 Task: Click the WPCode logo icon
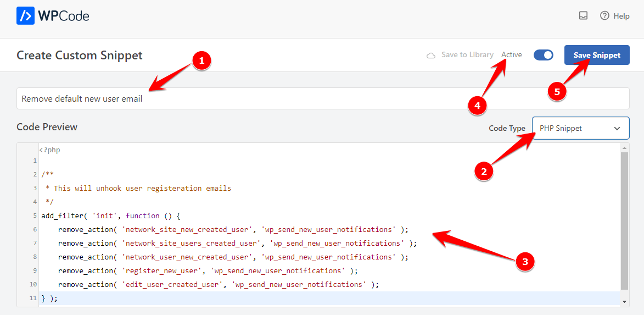25,16
